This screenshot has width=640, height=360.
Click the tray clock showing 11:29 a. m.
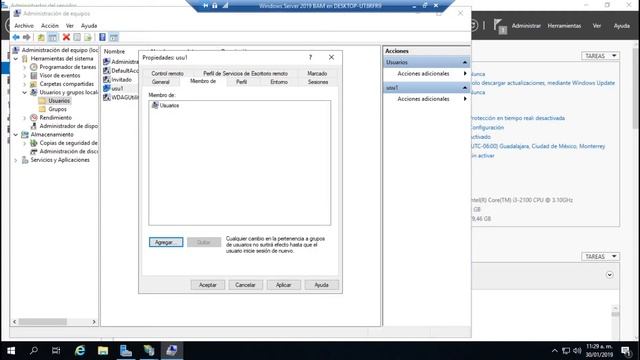599,347
